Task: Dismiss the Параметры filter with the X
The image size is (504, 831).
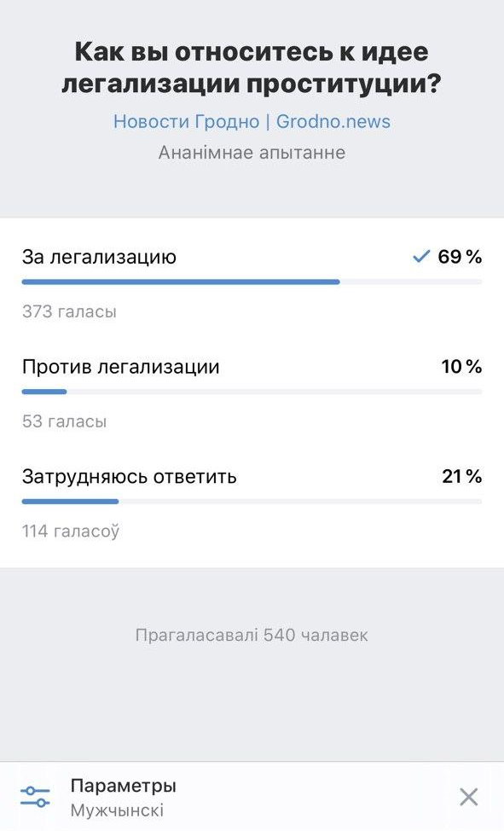Action: (468, 795)
